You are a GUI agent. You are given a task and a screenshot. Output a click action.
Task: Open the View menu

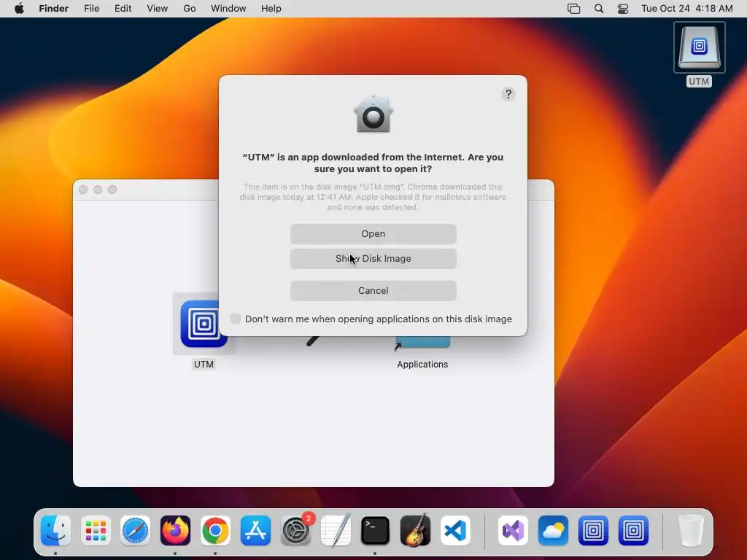158,9
